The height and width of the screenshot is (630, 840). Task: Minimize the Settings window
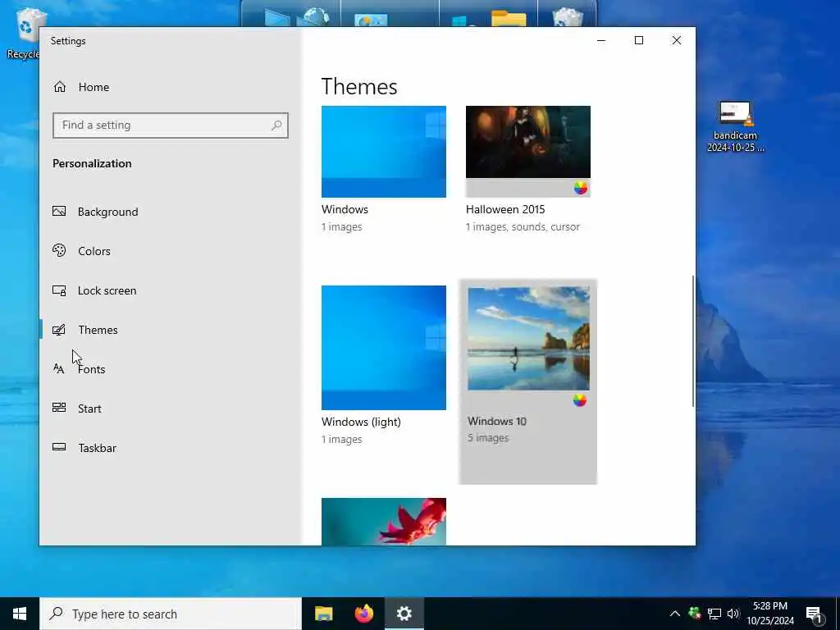pyautogui.click(x=601, y=41)
